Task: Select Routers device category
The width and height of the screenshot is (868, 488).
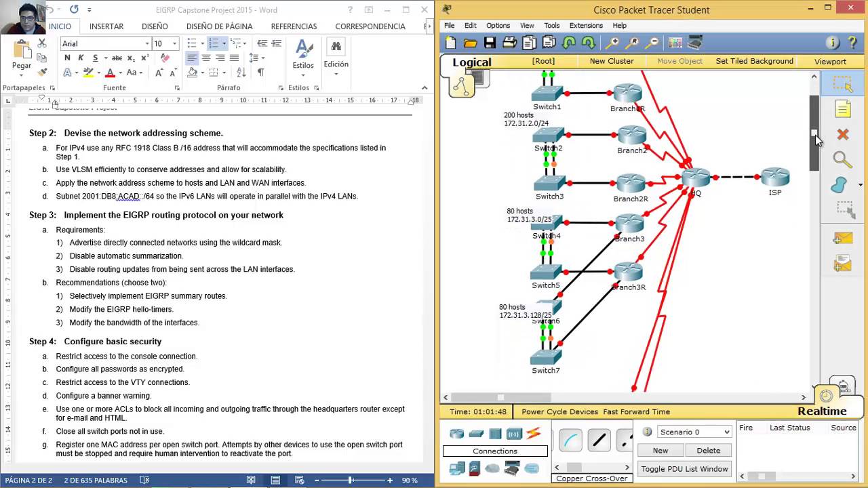Action: click(456, 434)
